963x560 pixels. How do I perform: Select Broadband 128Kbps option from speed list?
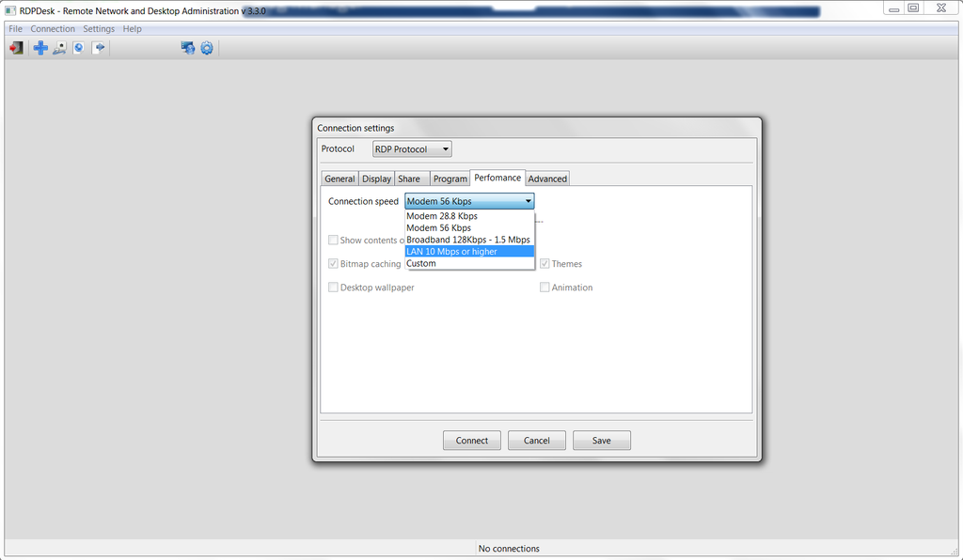tap(467, 240)
